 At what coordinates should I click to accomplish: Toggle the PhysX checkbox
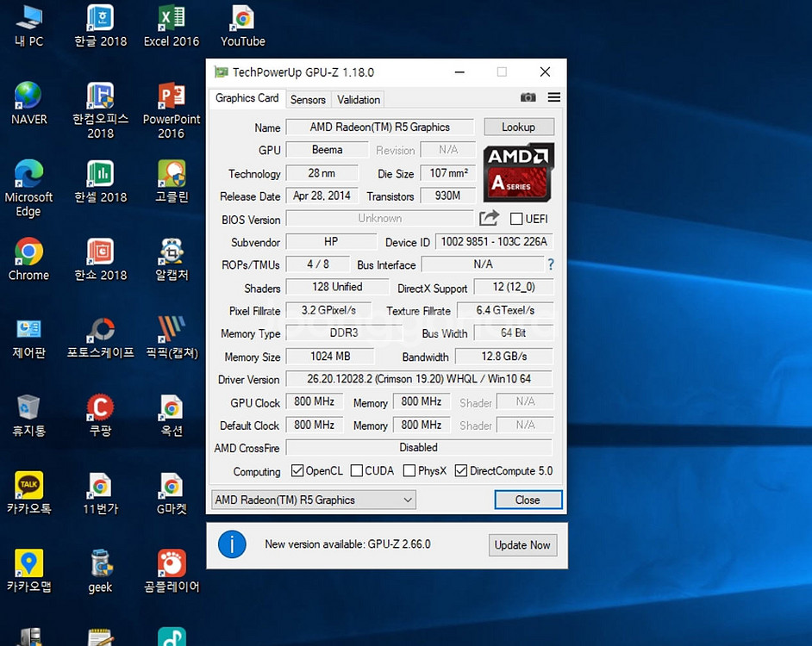point(409,470)
